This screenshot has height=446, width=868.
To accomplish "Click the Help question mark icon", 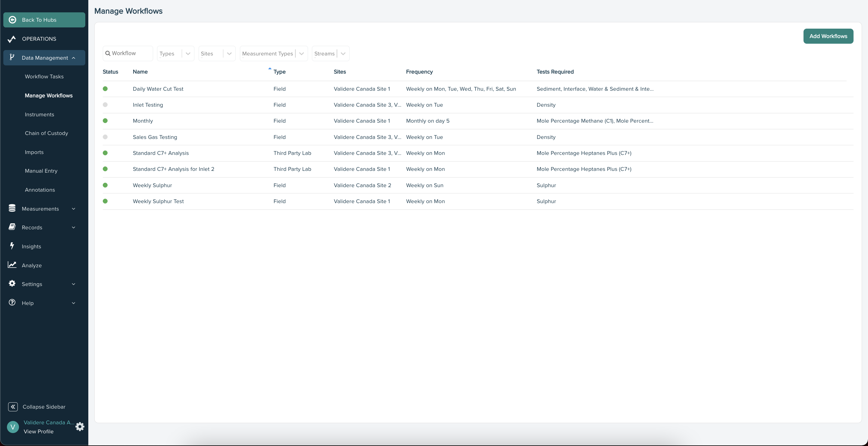I will [12, 303].
